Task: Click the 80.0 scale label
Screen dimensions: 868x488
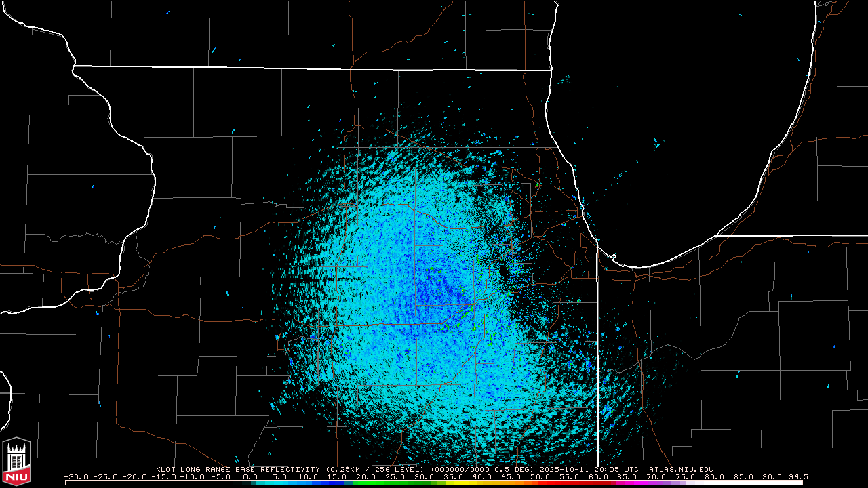Action: click(714, 477)
